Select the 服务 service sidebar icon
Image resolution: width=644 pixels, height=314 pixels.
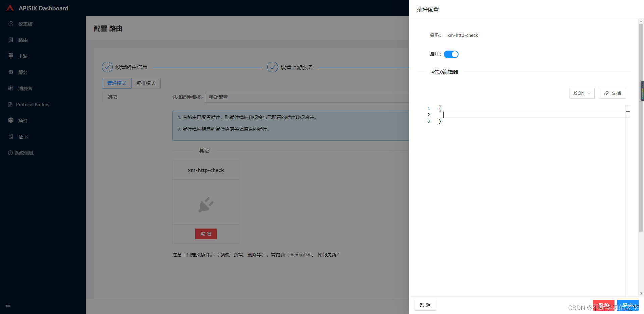[11, 72]
